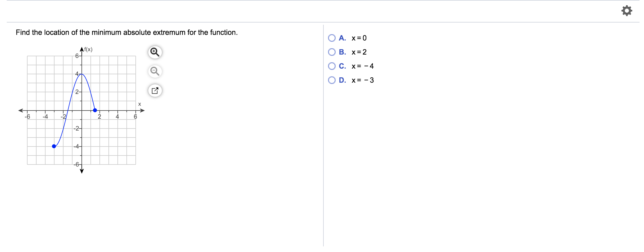The image size is (644, 252).
Task: Click the question prompt text
Action: pyautogui.click(x=127, y=32)
